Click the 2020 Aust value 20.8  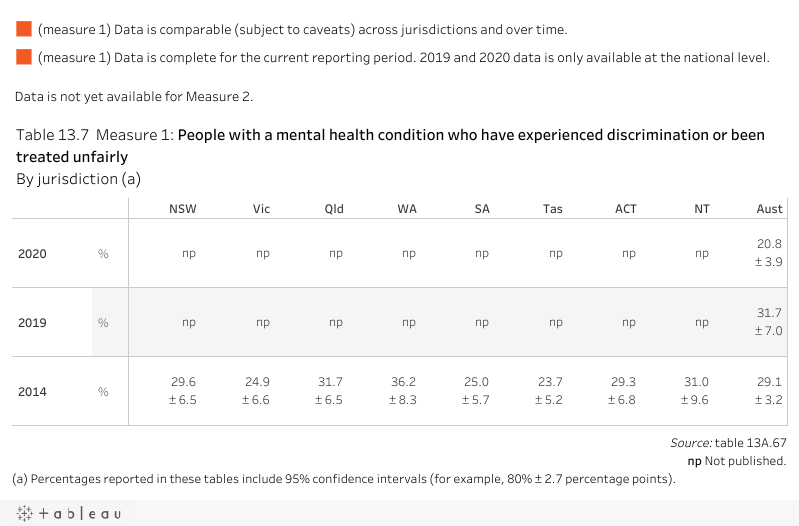(770, 244)
